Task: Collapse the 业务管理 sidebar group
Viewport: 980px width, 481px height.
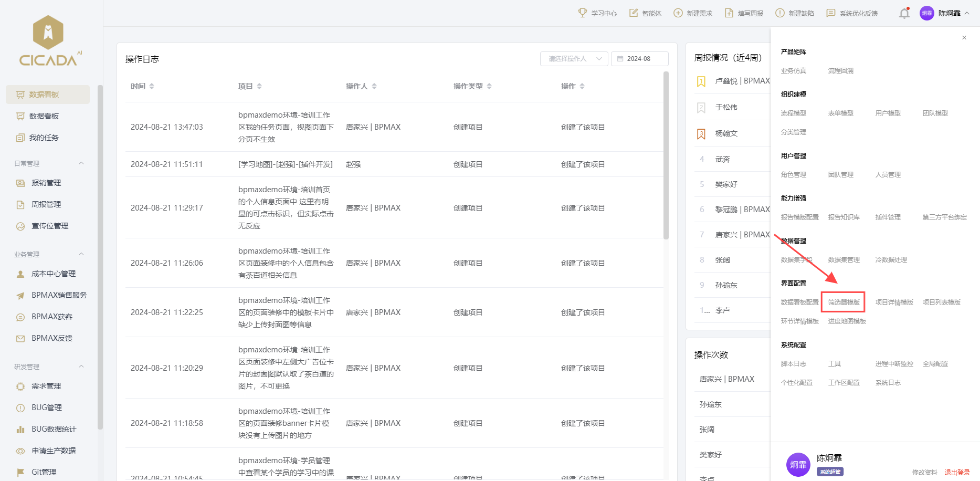Action: point(81,254)
